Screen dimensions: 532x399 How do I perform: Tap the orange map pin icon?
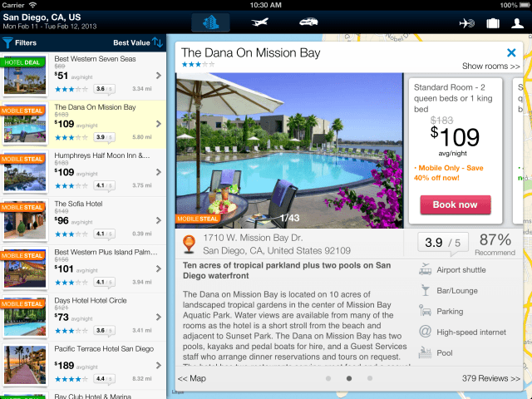click(x=189, y=244)
